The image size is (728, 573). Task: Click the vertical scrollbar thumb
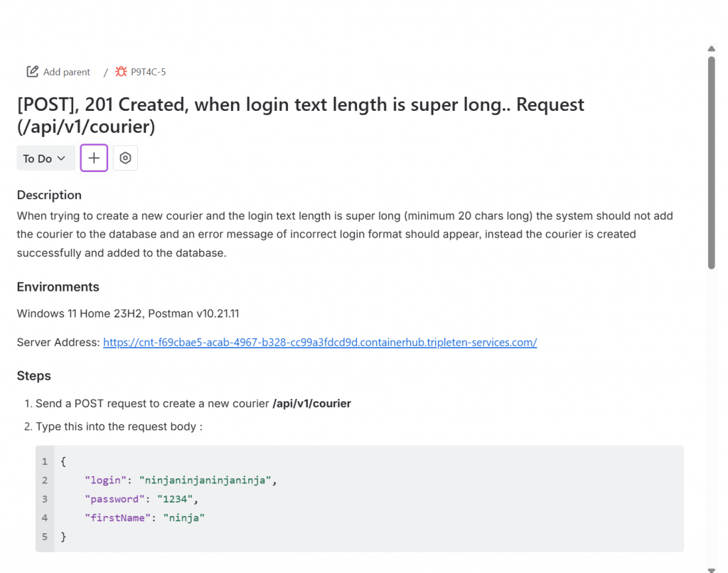[711, 162]
